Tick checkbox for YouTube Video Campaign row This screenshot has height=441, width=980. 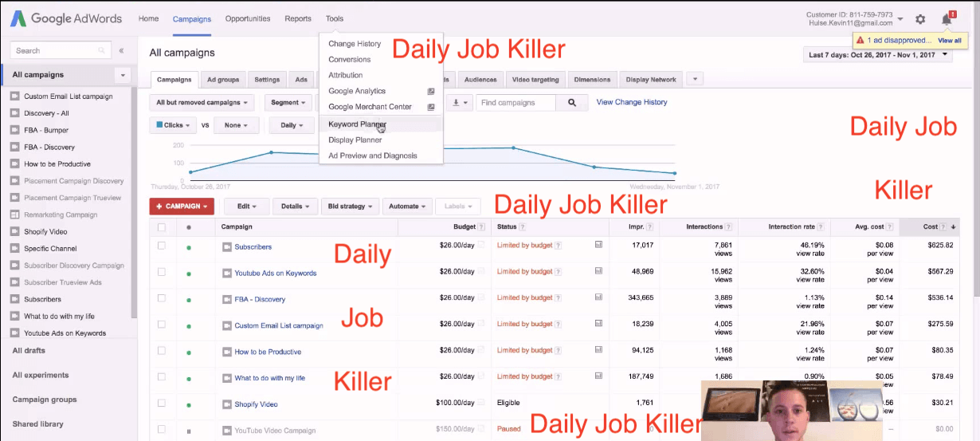162,430
